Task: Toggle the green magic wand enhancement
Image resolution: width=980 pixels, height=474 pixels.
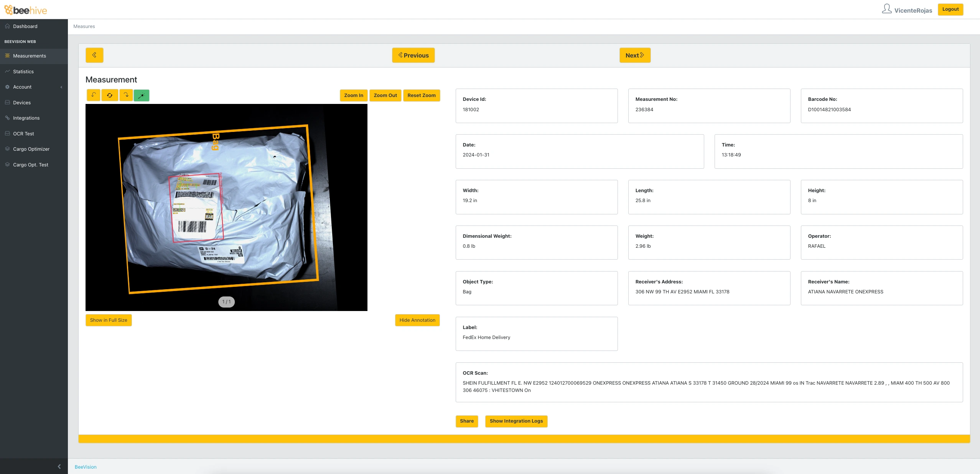Action: tap(142, 95)
